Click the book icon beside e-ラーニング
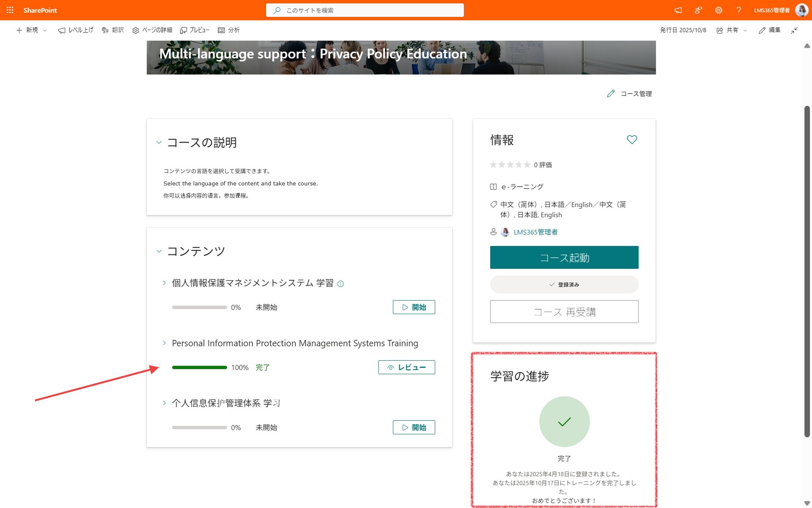The width and height of the screenshot is (812, 508). (x=493, y=187)
